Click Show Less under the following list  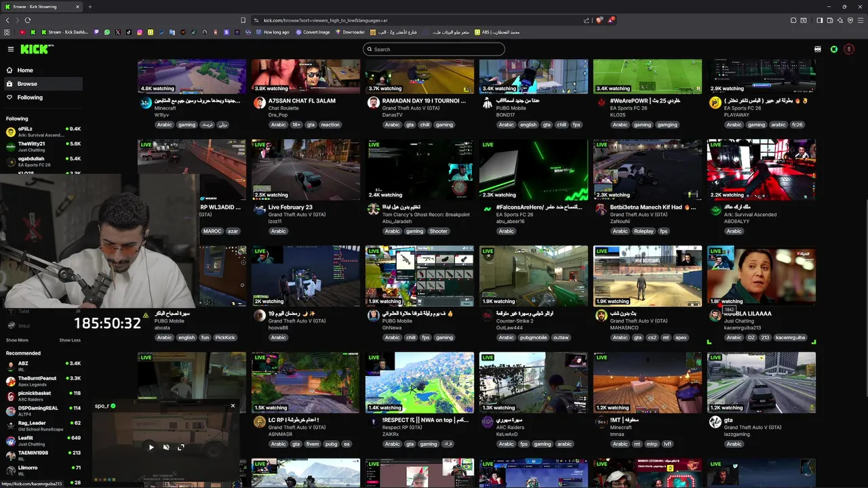click(70, 340)
